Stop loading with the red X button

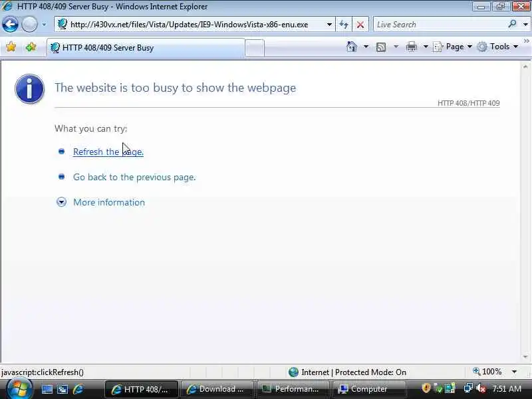(360, 25)
